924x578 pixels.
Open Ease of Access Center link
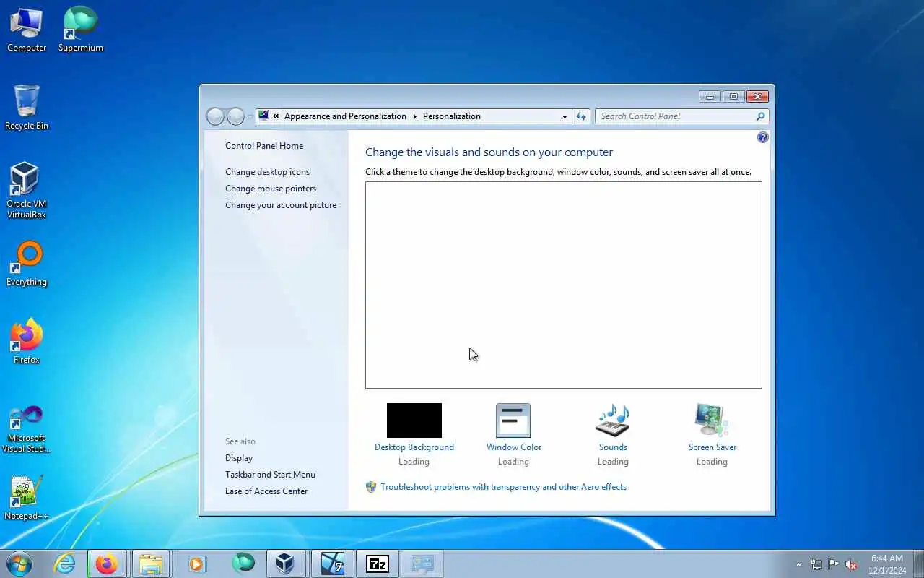[x=266, y=491]
